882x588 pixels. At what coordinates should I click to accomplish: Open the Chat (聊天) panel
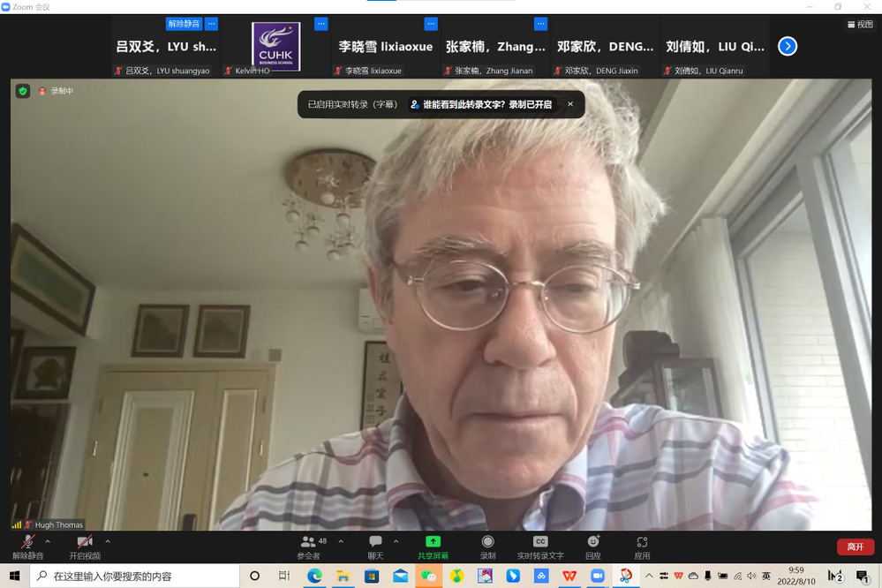375,542
